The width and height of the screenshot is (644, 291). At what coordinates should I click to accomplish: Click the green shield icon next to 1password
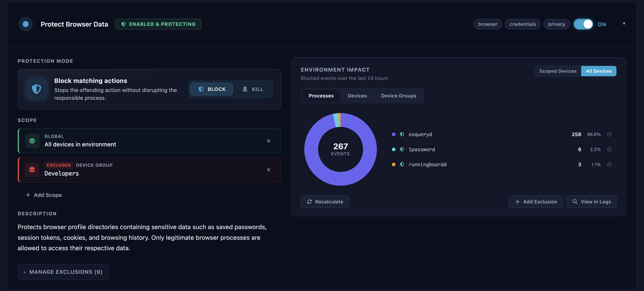402,149
